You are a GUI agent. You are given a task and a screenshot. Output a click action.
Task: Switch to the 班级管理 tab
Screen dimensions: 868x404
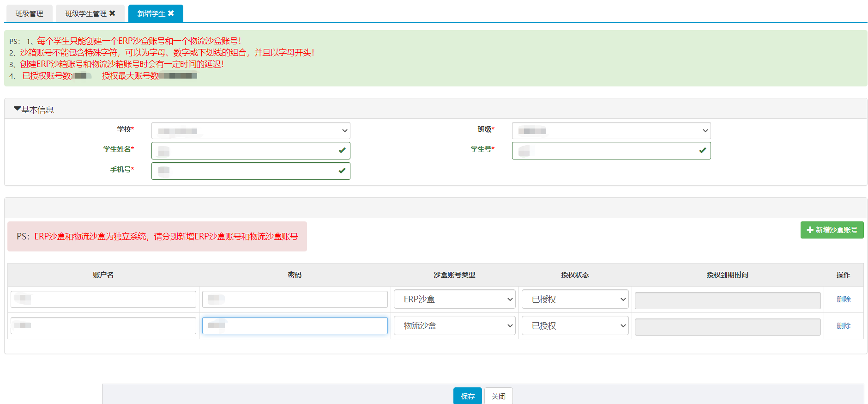tap(29, 13)
